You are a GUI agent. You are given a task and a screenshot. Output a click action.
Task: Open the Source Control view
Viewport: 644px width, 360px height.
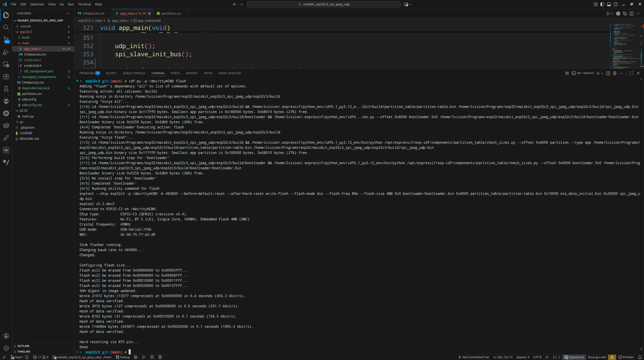(6, 40)
